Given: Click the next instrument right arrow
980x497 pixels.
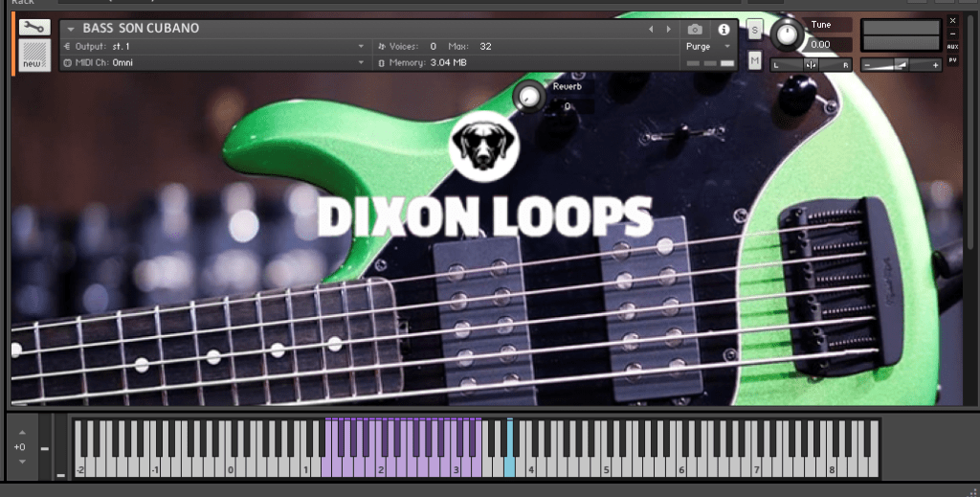Looking at the screenshot, I should click(x=668, y=30).
